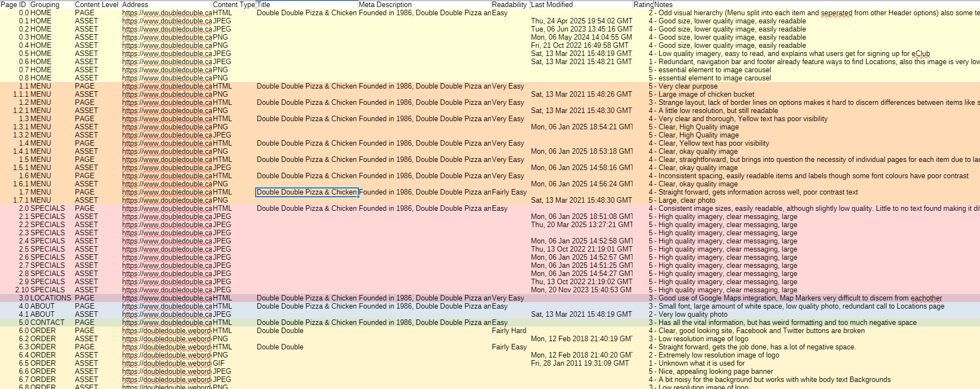The width and height of the screenshot is (980, 389).
Task: Click the Readability column header
Action: [x=509, y=4]
